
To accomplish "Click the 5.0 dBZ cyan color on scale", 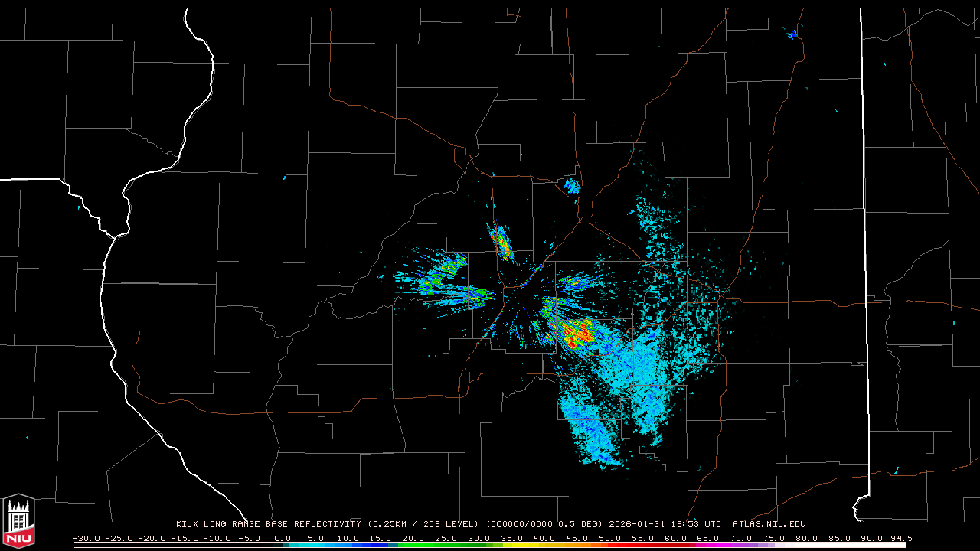I will (x=315, y=545).
